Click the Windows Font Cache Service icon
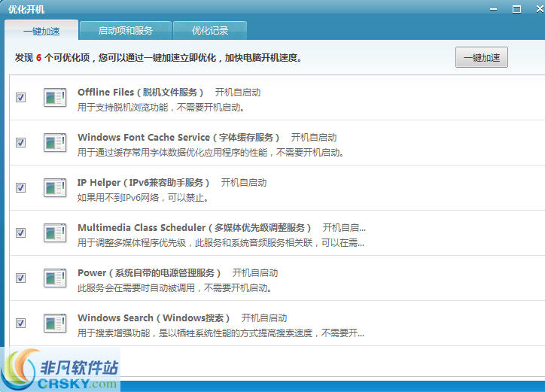This screenshot has width=545, height=392. pyautogui.click(x=55, y=142)
